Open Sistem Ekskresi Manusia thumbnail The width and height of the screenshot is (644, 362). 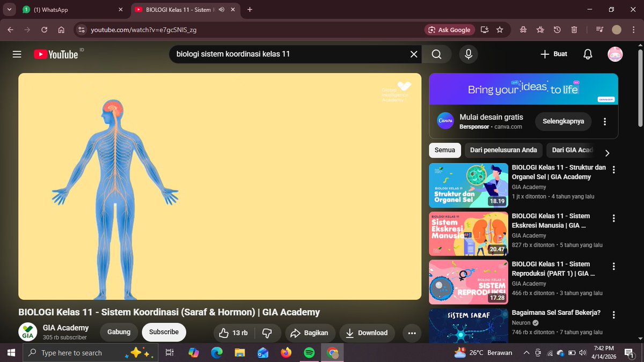469,234
